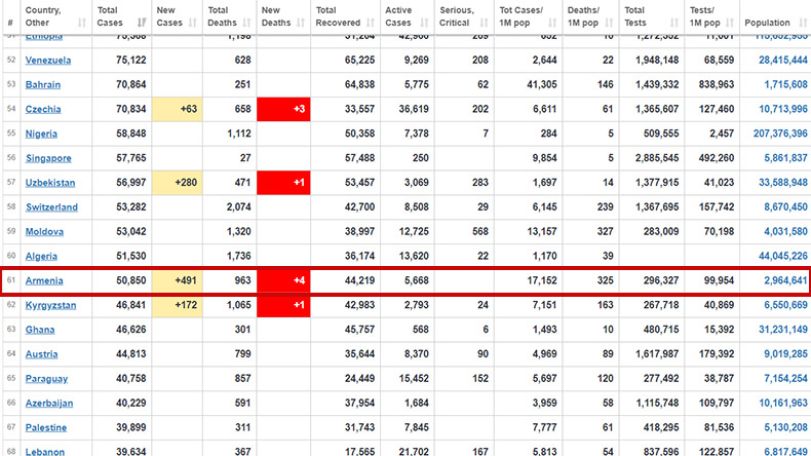The image size is (811, 456).
Task: Sort by Total Recovered arrow icon
Action: (370, 23)
